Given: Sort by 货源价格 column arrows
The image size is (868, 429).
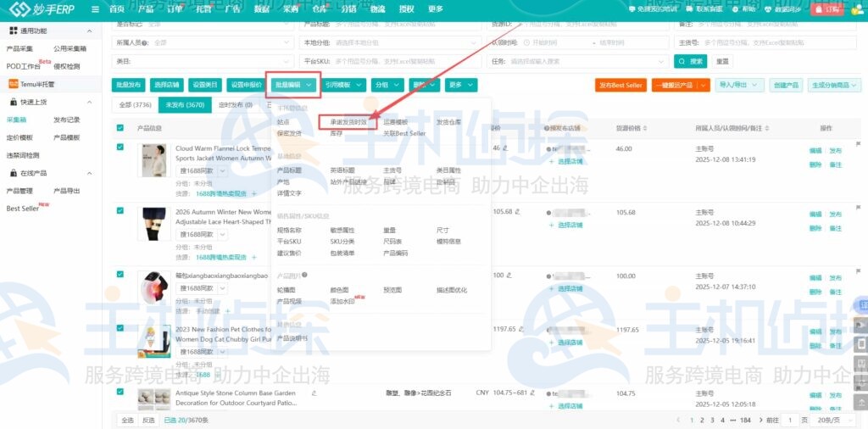Looking at the screenshot, I should pos(644,128).
